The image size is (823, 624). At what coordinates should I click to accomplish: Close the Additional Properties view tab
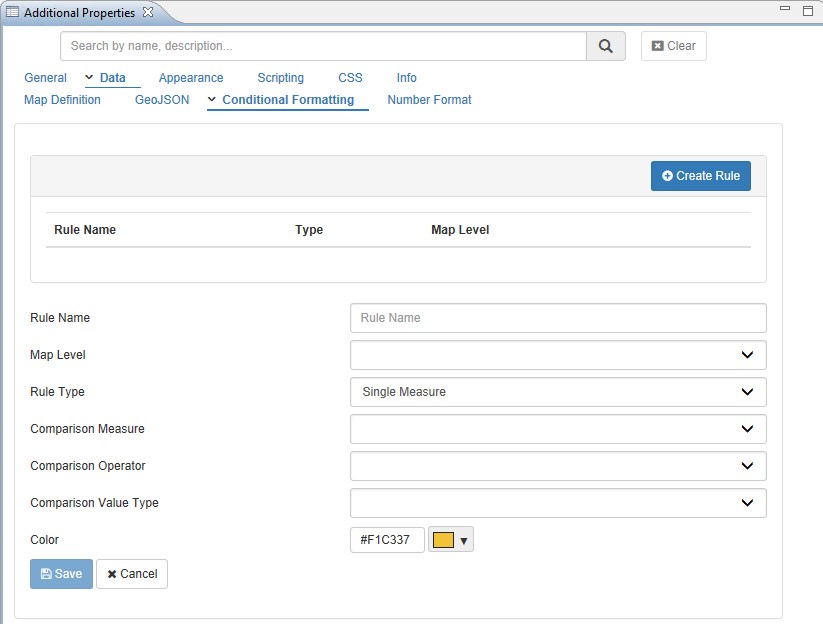tap(148, 12)
